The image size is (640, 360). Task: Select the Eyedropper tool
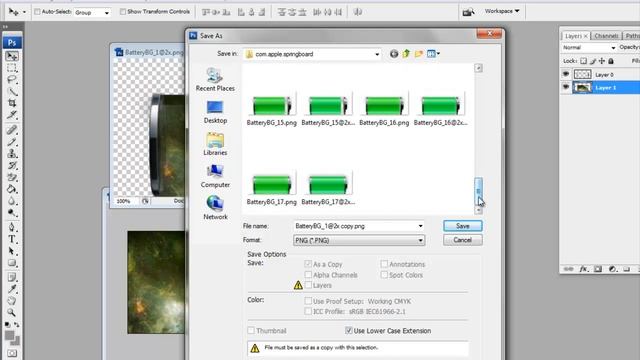point(12,289)
